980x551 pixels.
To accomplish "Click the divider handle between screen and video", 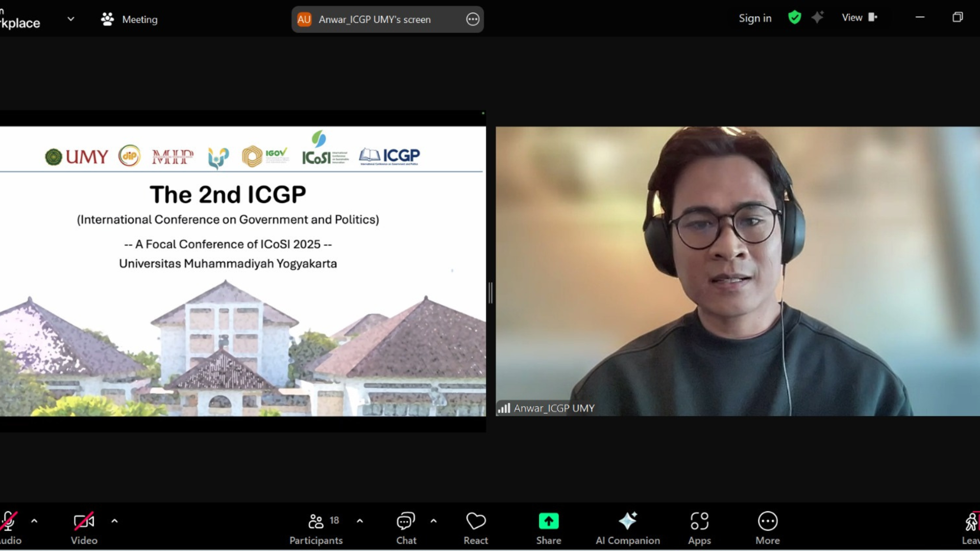I will point(491,293).
